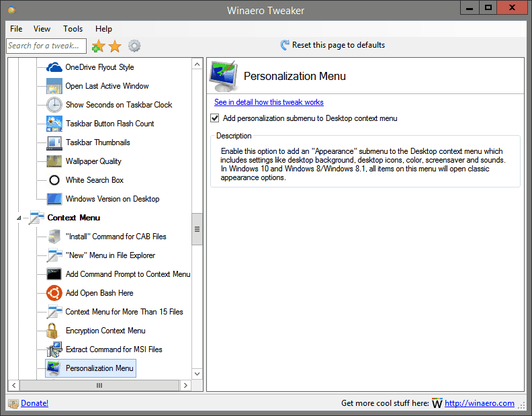Click the Wallpaper Quality icon

point(54,161)
